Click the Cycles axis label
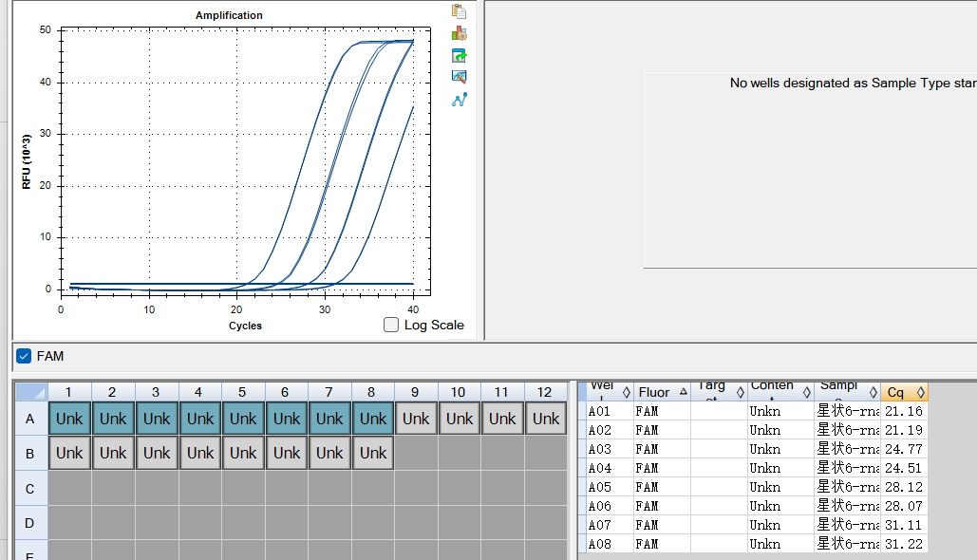 pyautogui.click(x=245, y=326)
